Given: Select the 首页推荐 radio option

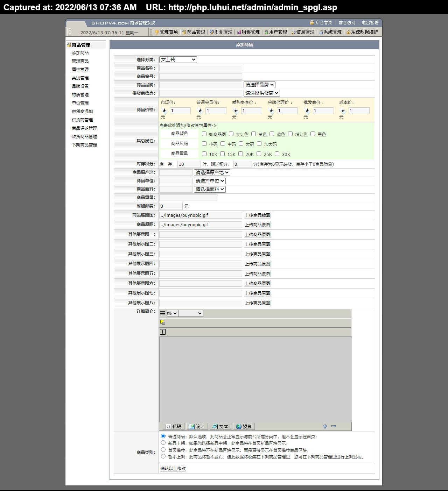Looking at the screenshot, I should click(163, 450).
